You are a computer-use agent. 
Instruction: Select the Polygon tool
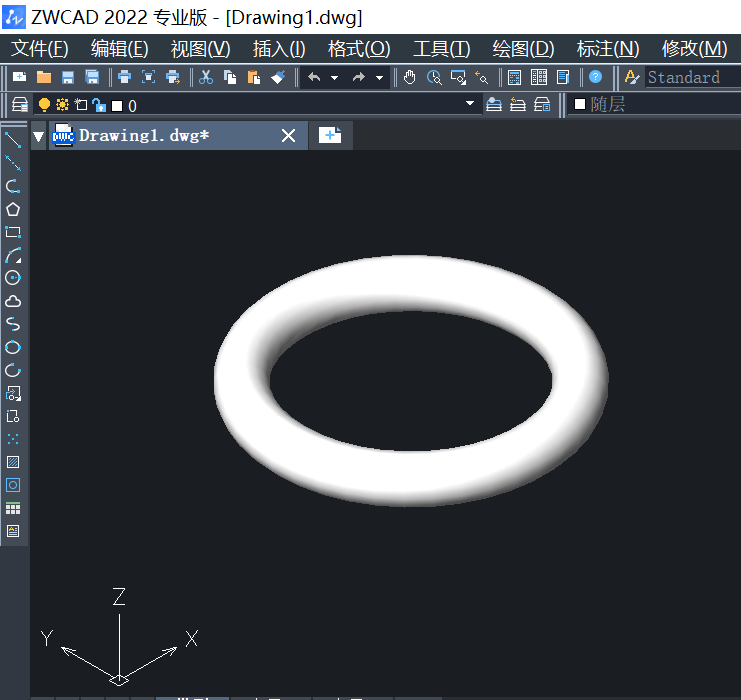[x=13, y=209]
